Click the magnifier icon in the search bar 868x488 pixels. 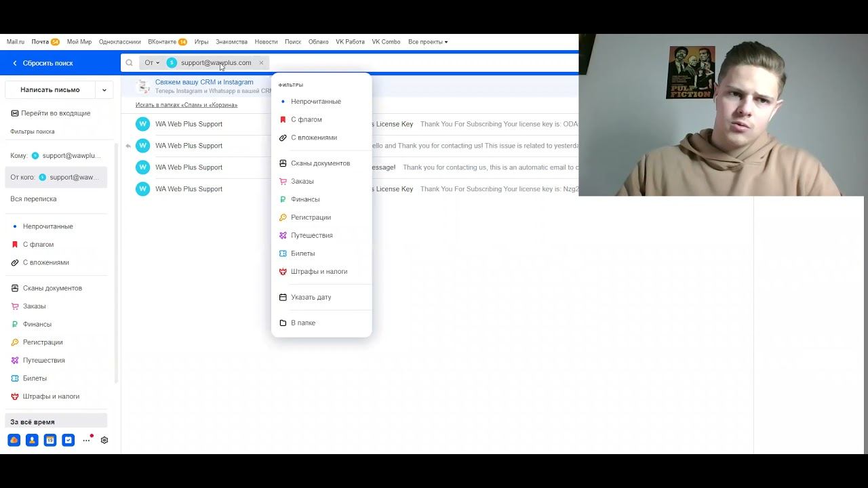129,63
